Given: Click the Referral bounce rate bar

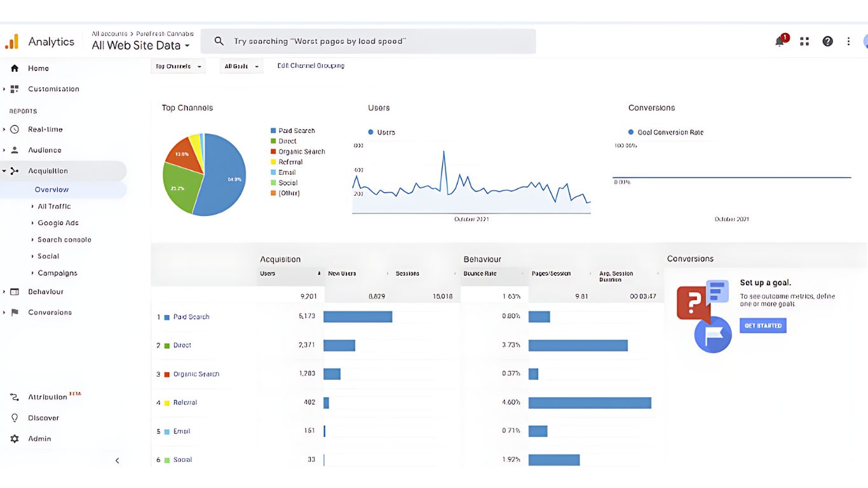Looking at the screenshot, I should pyautogui.click(x=590, y=402).
